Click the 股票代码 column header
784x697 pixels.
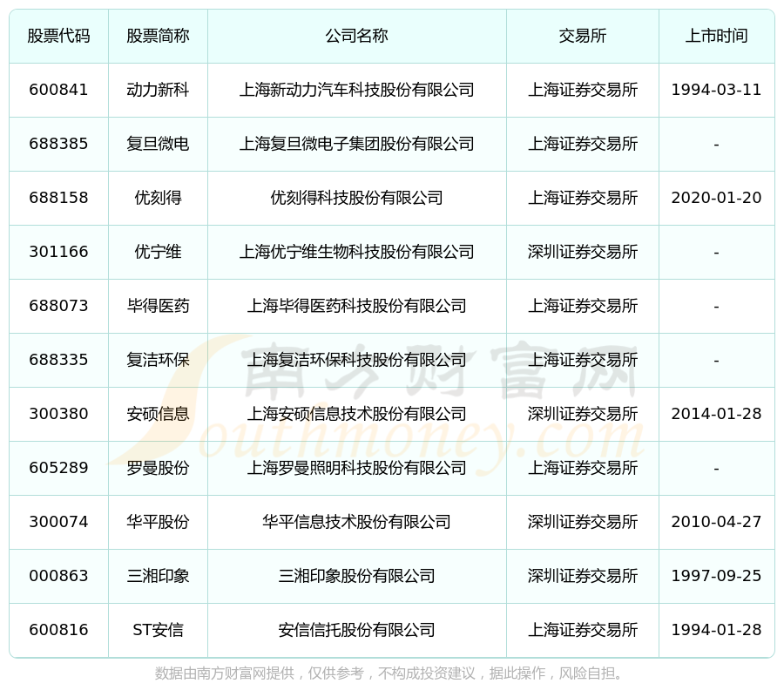[58, 36]
